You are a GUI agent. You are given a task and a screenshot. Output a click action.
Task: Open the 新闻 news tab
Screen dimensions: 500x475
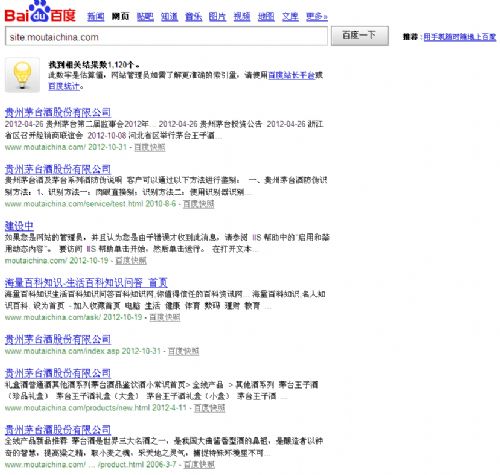pyautogui.click(x=96, y=16)
